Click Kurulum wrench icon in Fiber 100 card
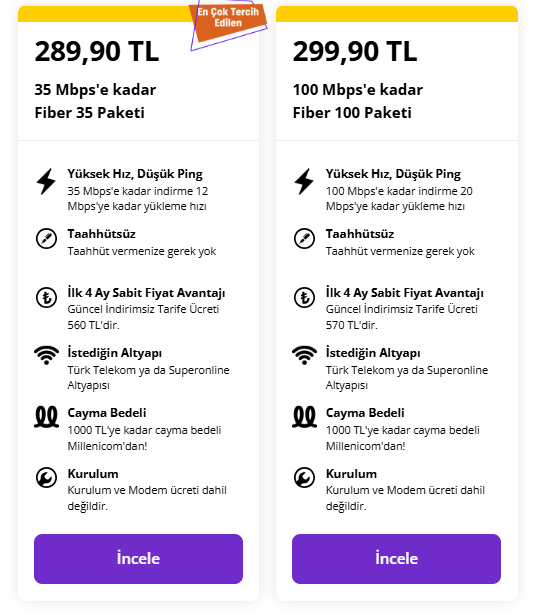Image resolution: width=549 pixels, height=615 pixels. 304,478
